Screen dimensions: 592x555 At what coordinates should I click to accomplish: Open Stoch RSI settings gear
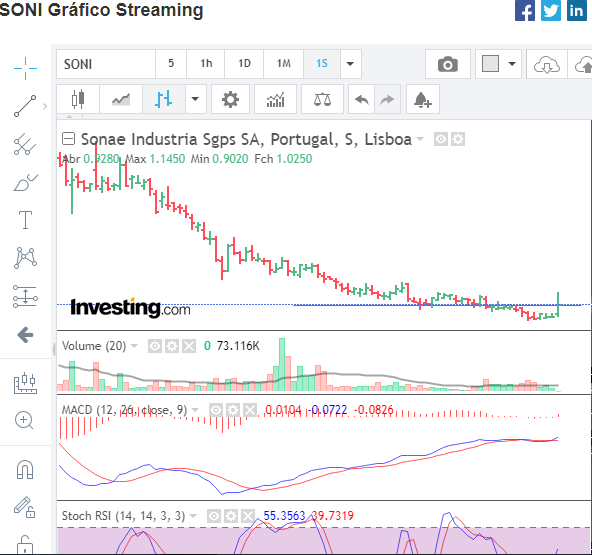click(x=231, y=516)
